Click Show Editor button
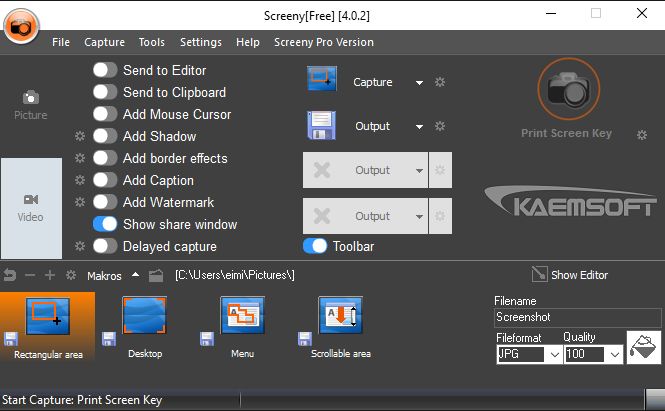This screenshot has width=665, height=411. pos(570,275)
